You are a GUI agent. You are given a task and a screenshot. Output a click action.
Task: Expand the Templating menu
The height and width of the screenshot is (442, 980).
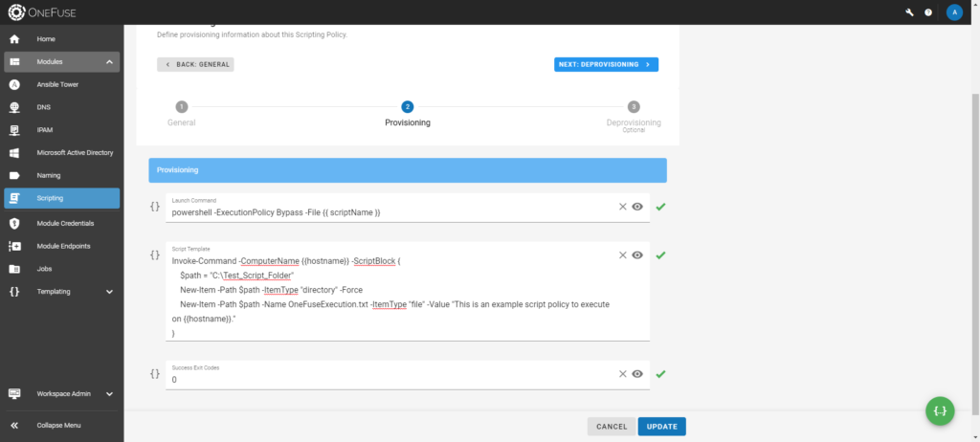click(x=109, y=292)
